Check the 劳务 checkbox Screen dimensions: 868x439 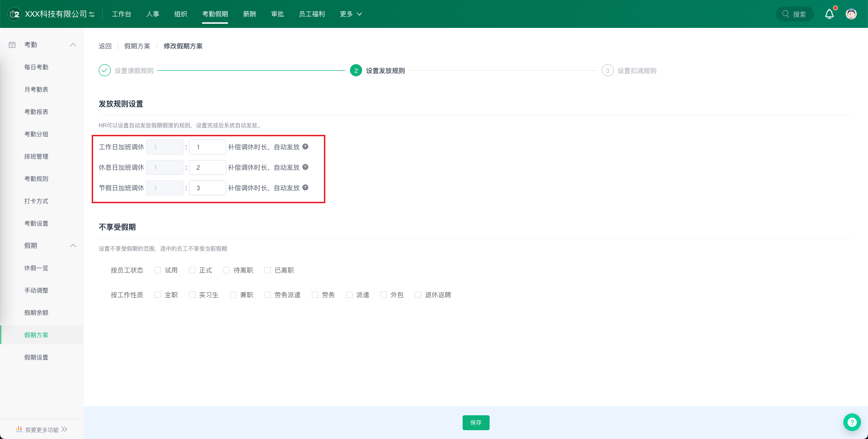[315, 295]
